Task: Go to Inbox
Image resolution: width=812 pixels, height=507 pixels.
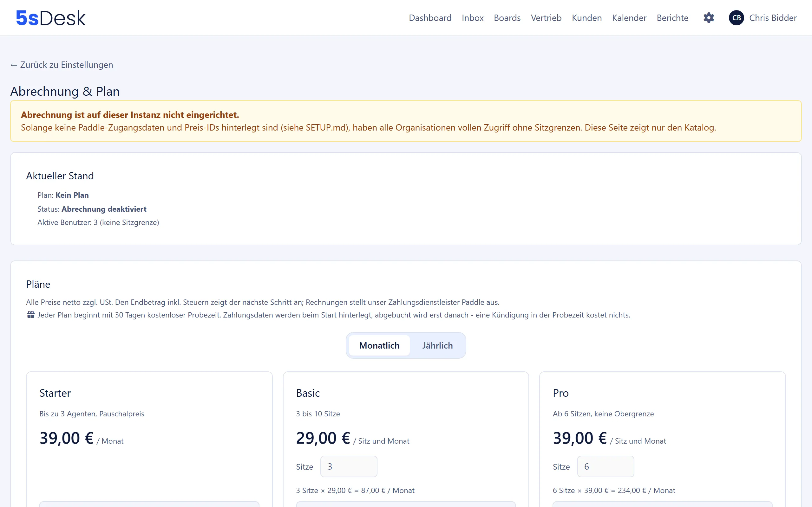Action: point(472,18)
